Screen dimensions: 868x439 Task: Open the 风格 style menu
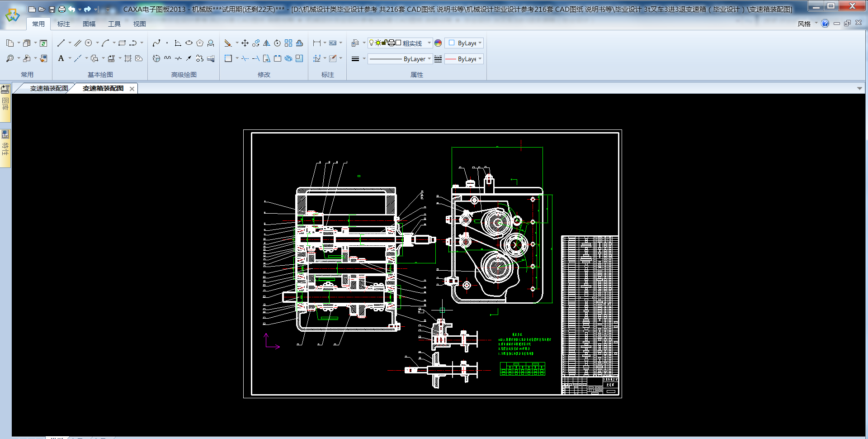point(804,24)
